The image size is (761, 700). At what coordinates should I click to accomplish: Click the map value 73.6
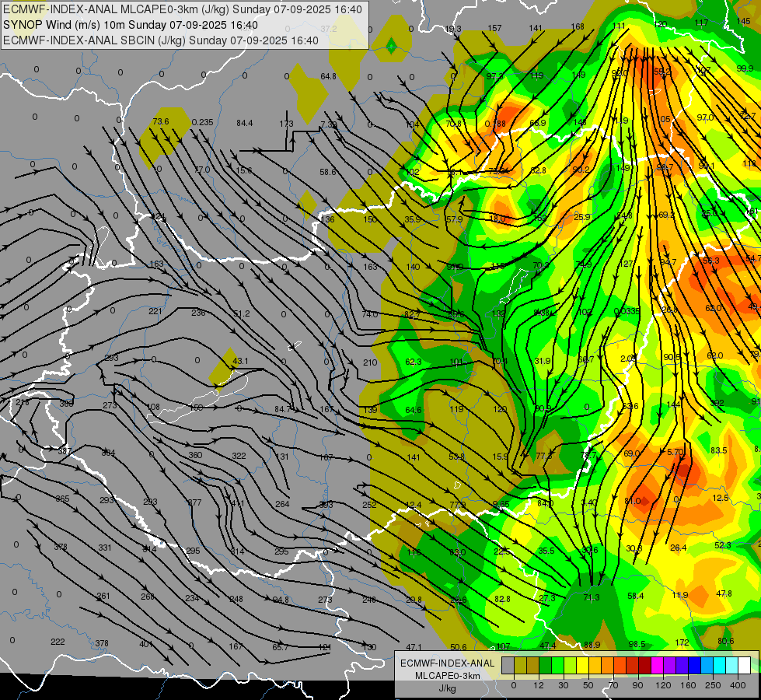[161, 121]
